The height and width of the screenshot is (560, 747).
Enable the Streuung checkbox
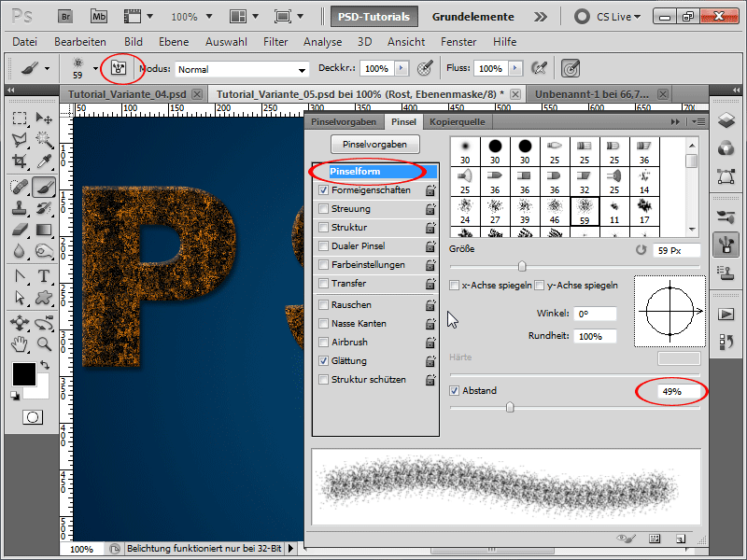click(323, 208)
